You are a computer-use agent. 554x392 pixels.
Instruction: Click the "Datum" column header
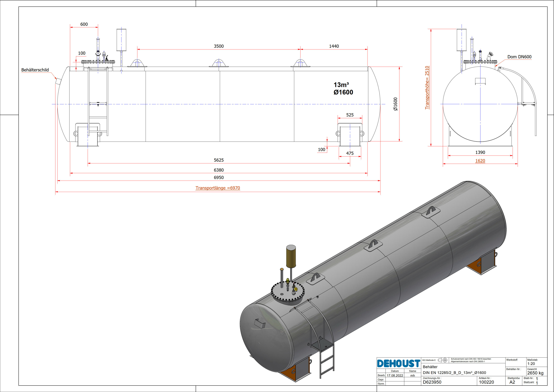click(x=395, y=371)
